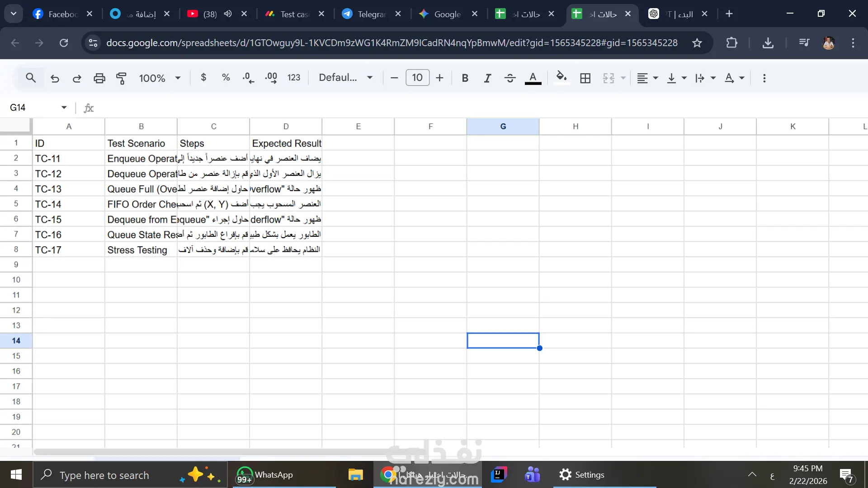This screenshot has width=868, height=488.
Task: Toggle strikethrough formatting
Action: tap(510, 78)
